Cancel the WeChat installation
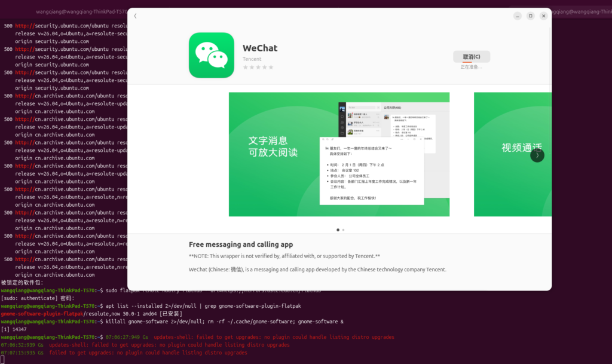612x364 pixels. (x=472, y=57)
